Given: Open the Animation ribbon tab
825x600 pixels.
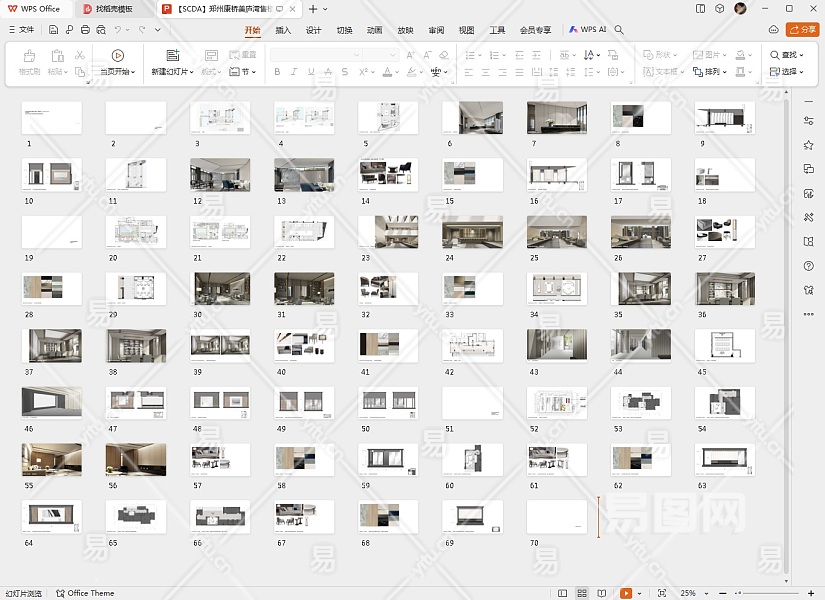Looking at the screenshot, I should [x=374, y=30].
